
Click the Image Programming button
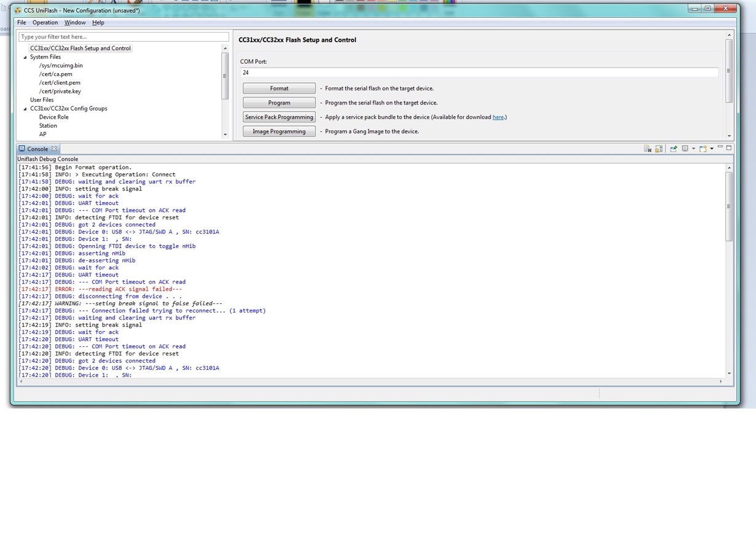(x=279, y=131)
